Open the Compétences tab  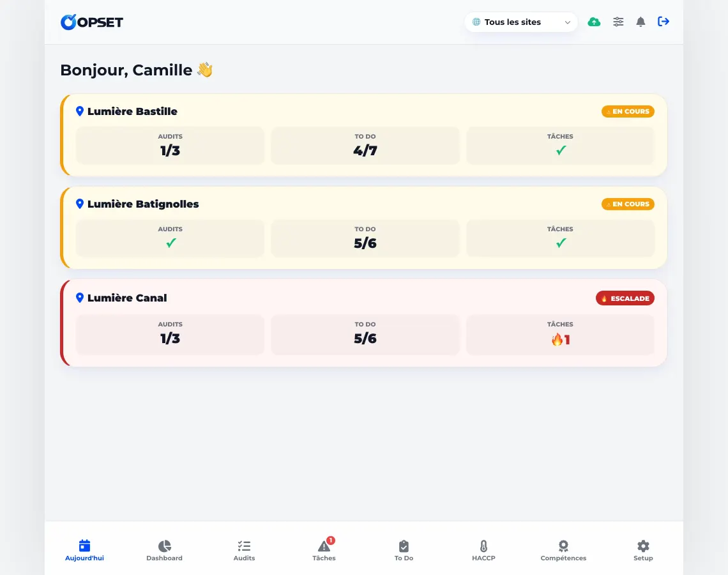point(563,550)
